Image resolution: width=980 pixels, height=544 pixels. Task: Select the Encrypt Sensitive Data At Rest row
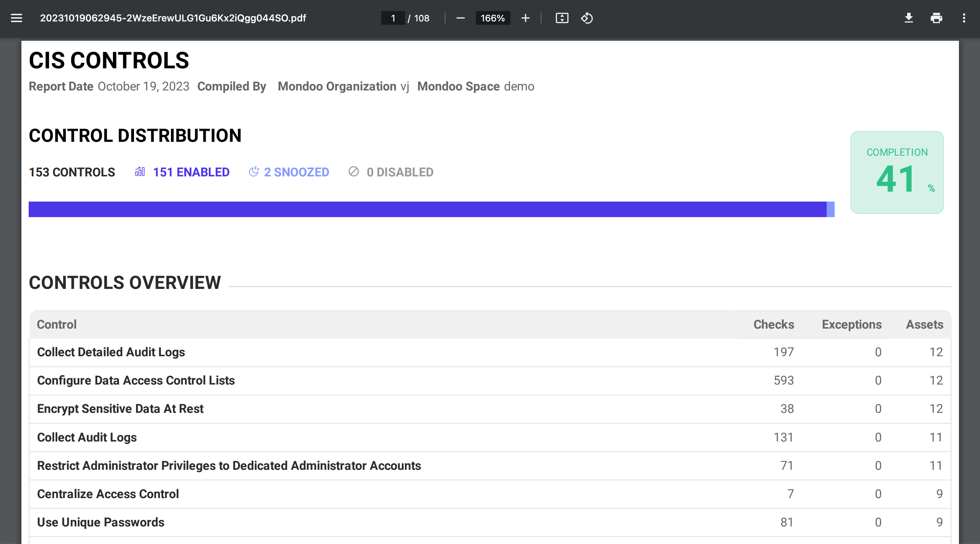[x=120, y=409]
